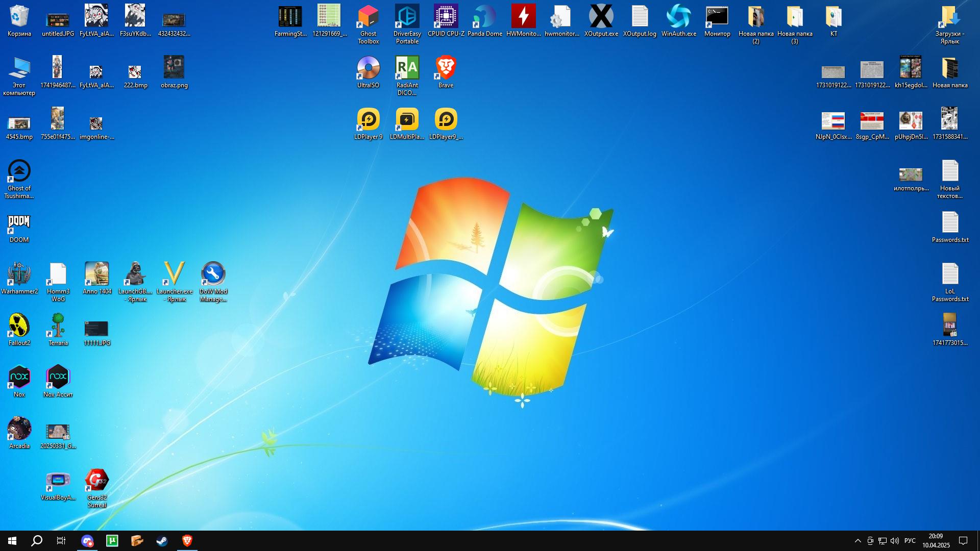The height and width of the screenshot is (551, 980).
Task: Open taskbar Search magnifier
Action: pyautogui.click(x=37, y=541)
